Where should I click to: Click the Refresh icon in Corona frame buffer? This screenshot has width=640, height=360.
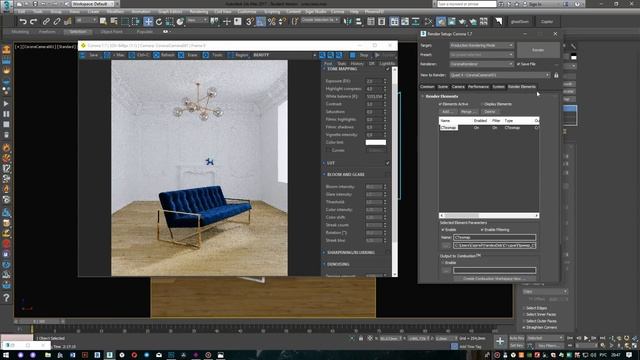tap(156, 55)
